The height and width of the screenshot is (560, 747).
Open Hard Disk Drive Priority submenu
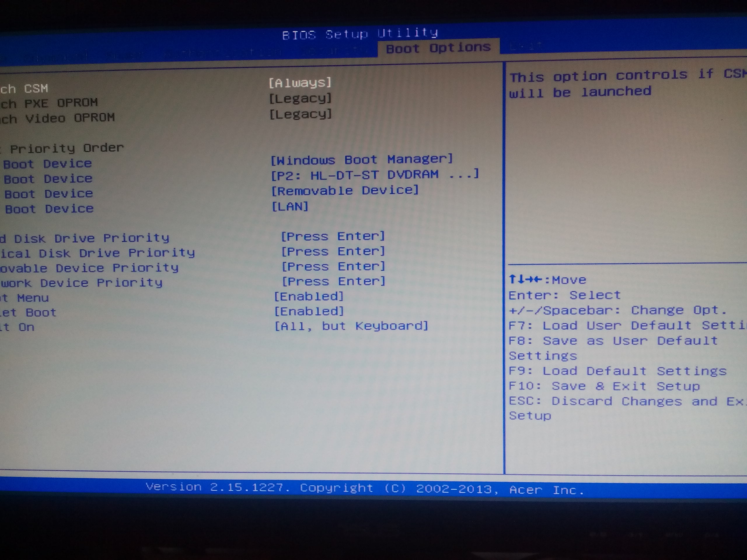tap(333, 236)
